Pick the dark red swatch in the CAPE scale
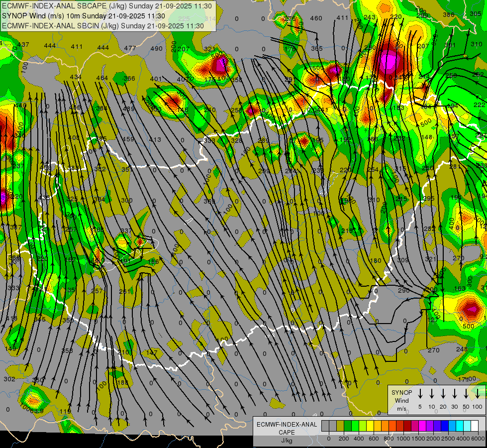 coord(407,426)
